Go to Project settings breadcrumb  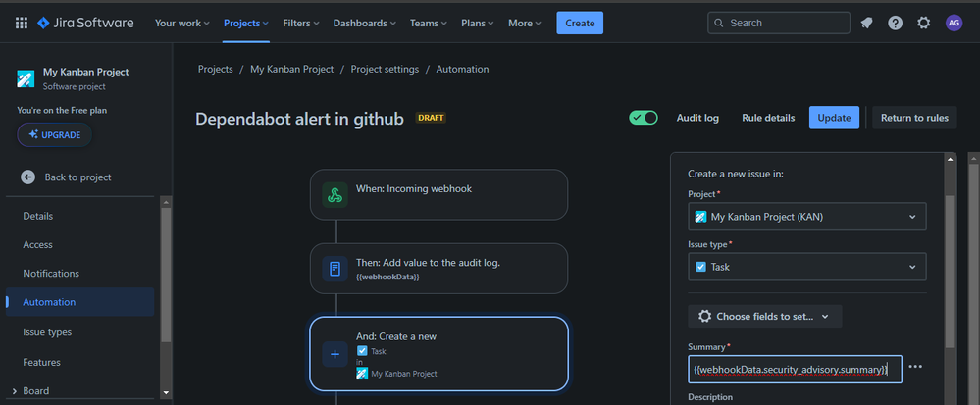[x=385, y=69]
